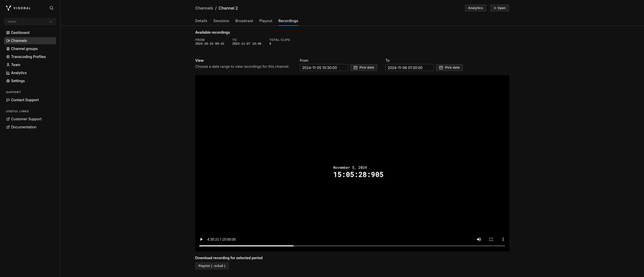Viewport: 644px width, 277px height.
Task: Select Channels in sidebar
Action: coord(30,41)
